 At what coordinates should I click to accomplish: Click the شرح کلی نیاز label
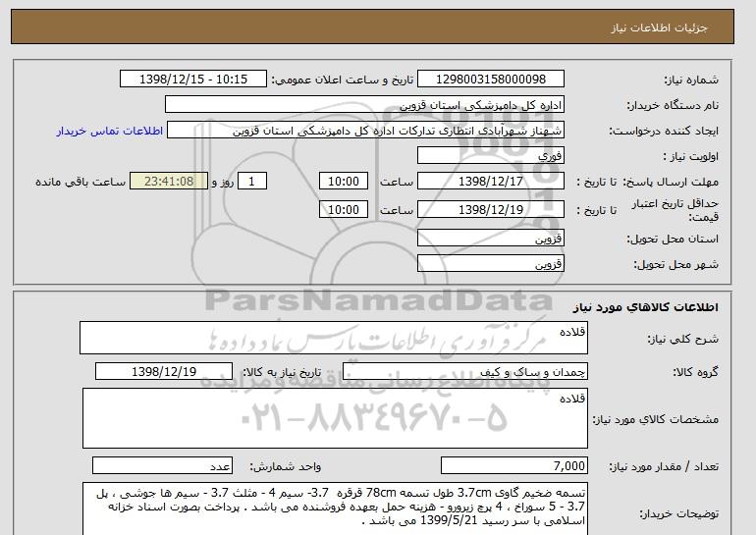[x=682, y=339]
